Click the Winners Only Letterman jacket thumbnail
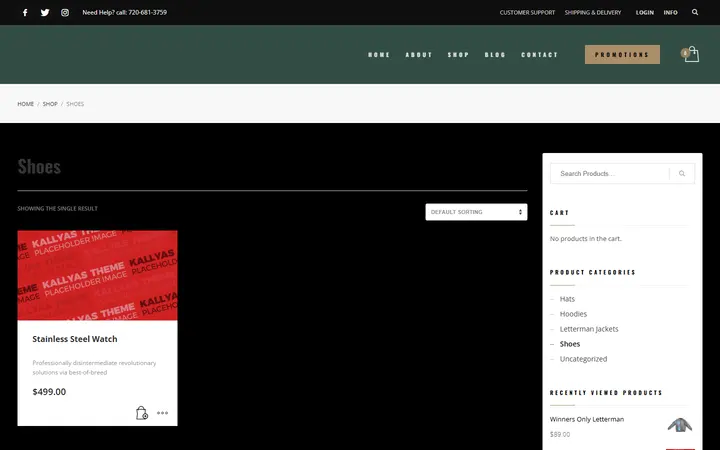This screenshot has height=450, width=720. [x=680, y=425]
